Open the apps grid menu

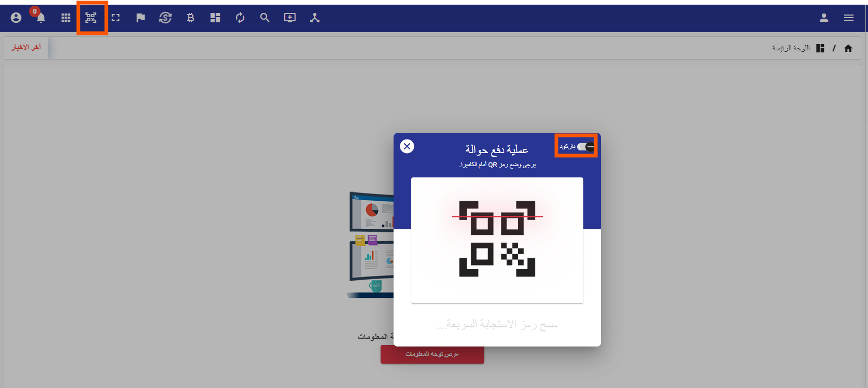(66, 18)
